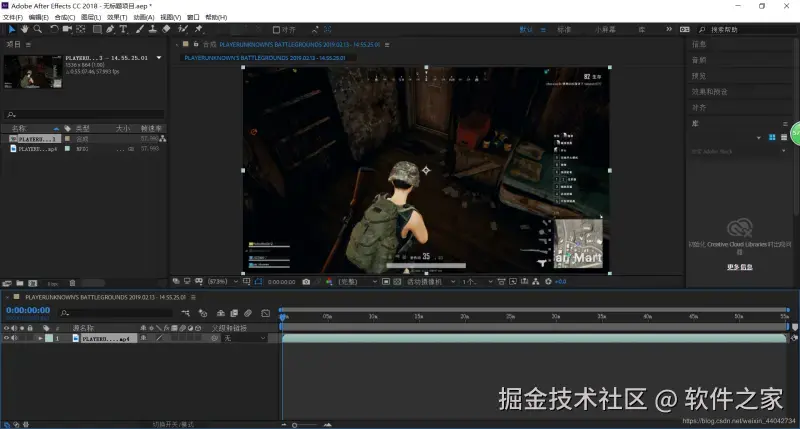
Task: Expand layer 1 properties triangle
Action: [x=40, y=338]
